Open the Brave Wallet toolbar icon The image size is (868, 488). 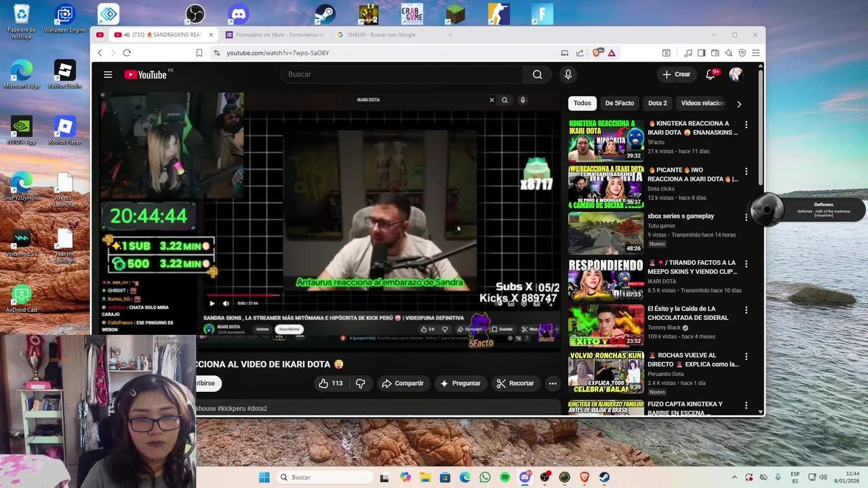click(x=715, y=53)
